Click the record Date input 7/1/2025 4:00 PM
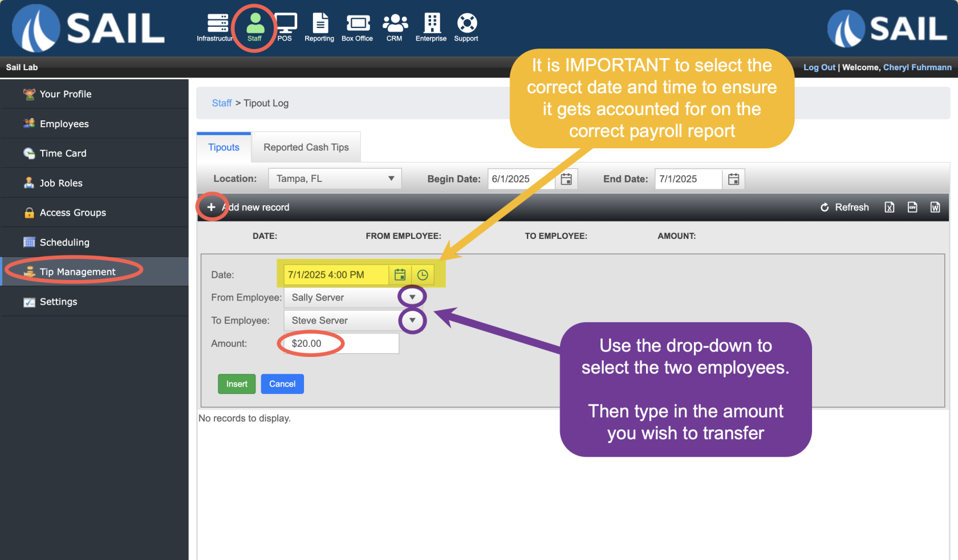The width and height of the screenshot is (958, 560). [336, 275]
